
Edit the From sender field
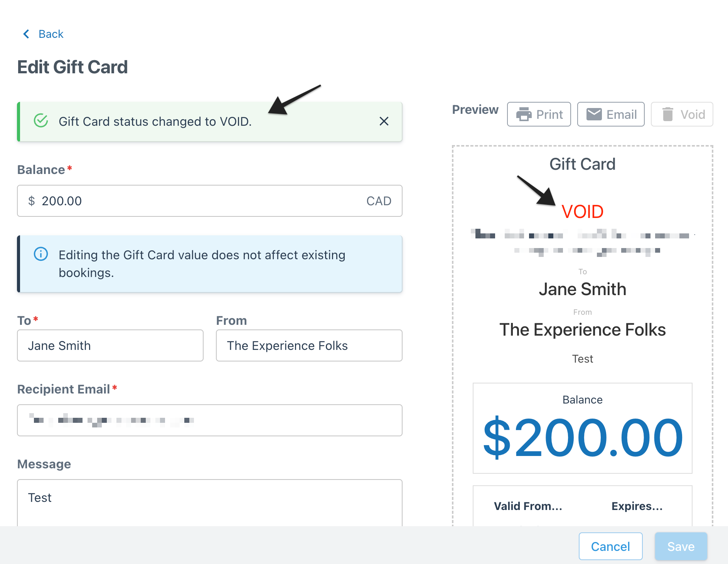309,345
